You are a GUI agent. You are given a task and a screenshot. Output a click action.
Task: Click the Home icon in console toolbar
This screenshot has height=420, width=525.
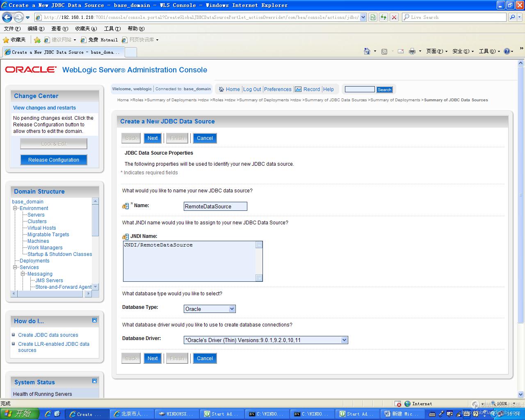tap(221, 89)
